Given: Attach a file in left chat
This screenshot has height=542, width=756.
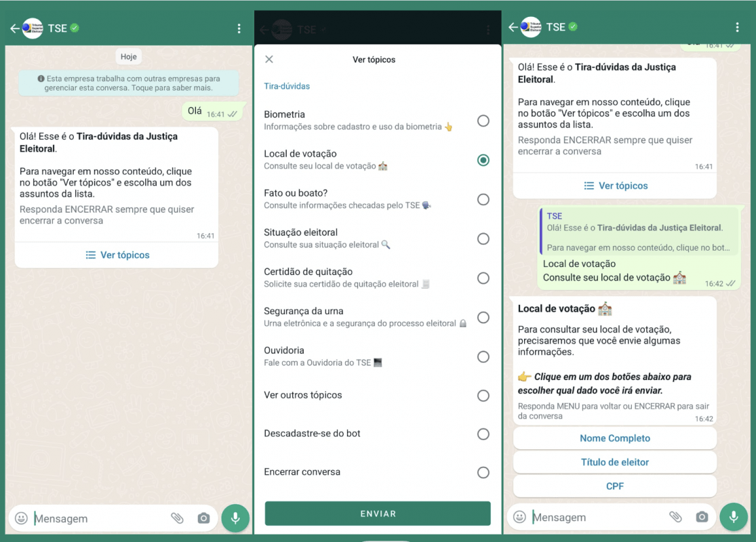Looking at the screenshot, I should coord(178,518).
